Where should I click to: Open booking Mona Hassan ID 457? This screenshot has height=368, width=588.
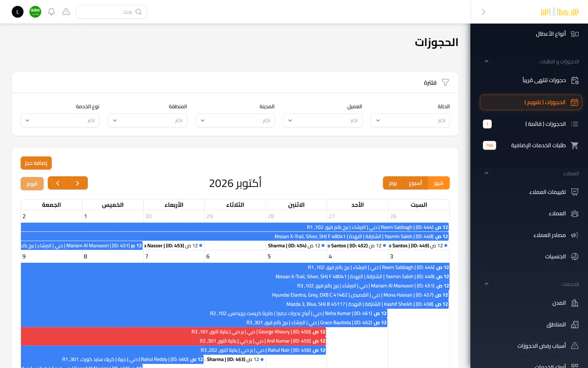[235, 295]
